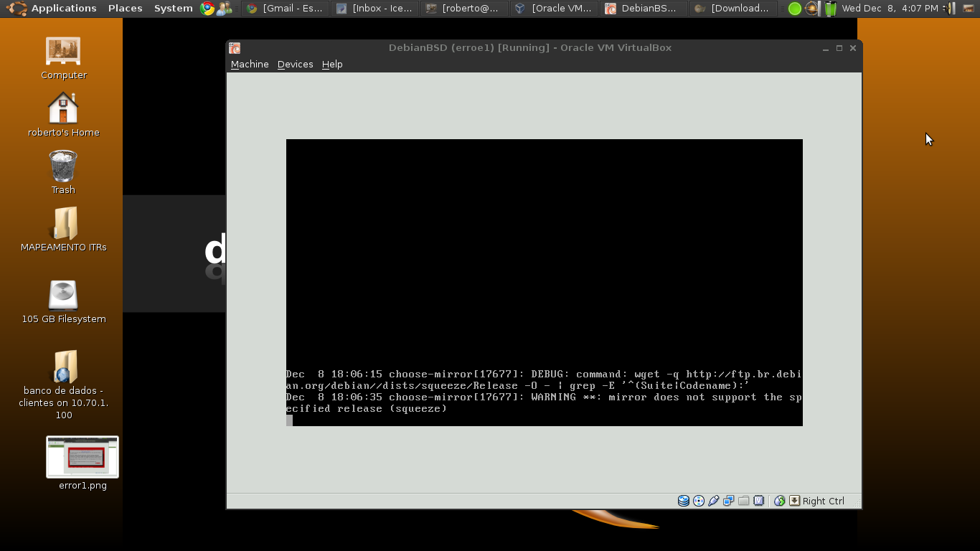Switch to the Inbox Ice... taskbar window
Viewport: 980px width, 551px height.
(374, 9)
